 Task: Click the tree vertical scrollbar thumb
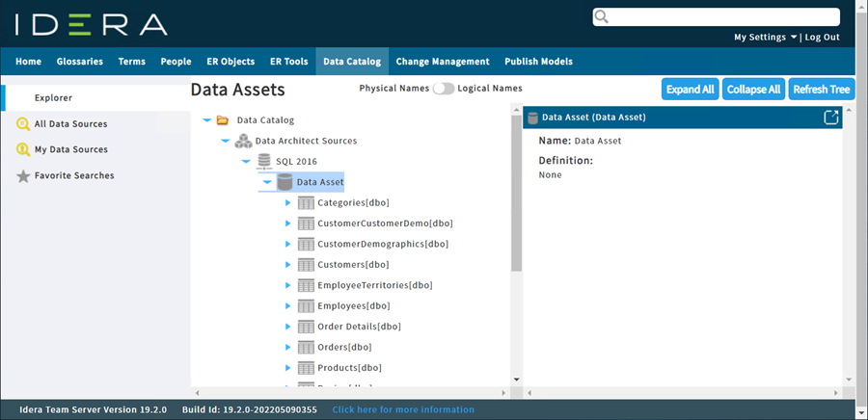[x=517, y=194]
